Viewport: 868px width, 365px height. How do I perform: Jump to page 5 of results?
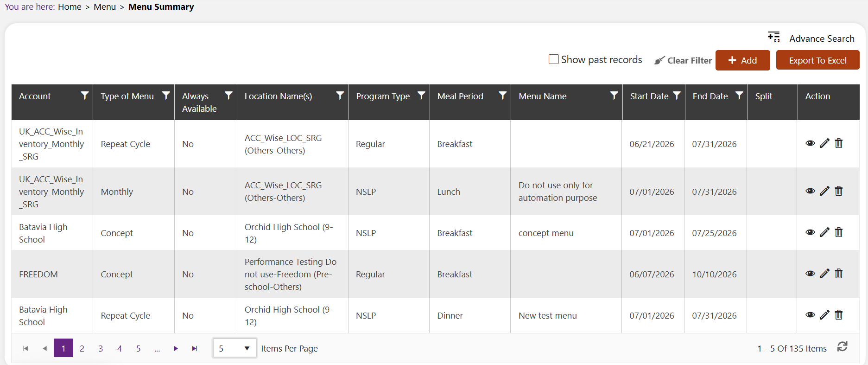[x=138, y=348]
